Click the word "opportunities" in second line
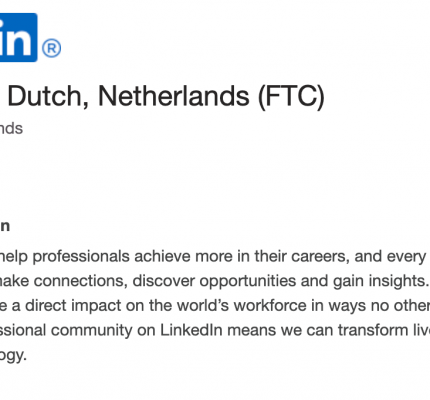 coord(248,281)
